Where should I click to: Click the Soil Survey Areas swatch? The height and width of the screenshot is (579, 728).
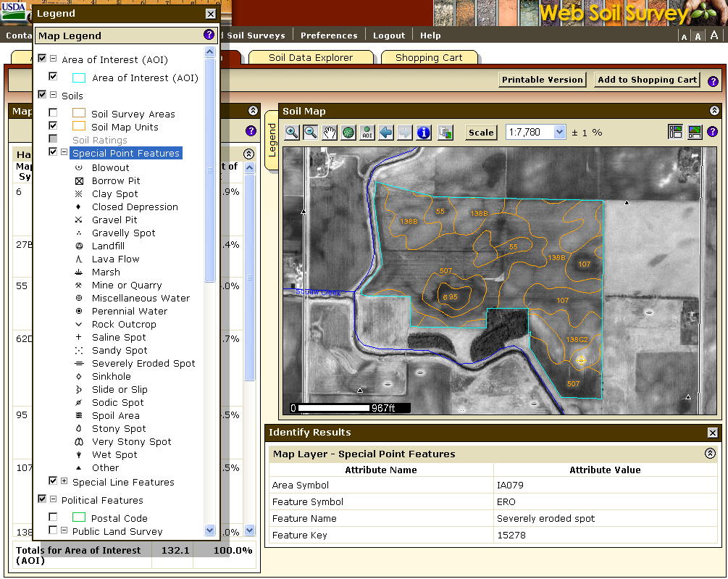pos(79,113)
